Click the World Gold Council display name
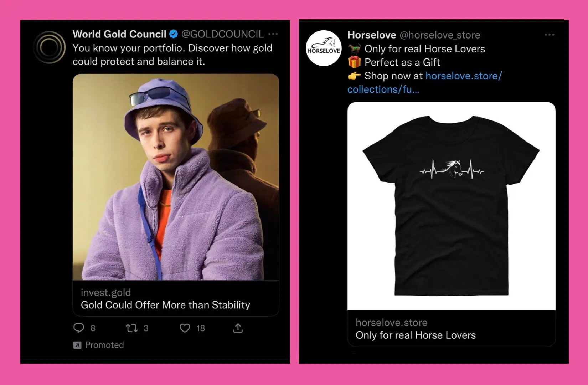This screenshot has height=385, width=588. pyautogui.click(x=119, y=34)
